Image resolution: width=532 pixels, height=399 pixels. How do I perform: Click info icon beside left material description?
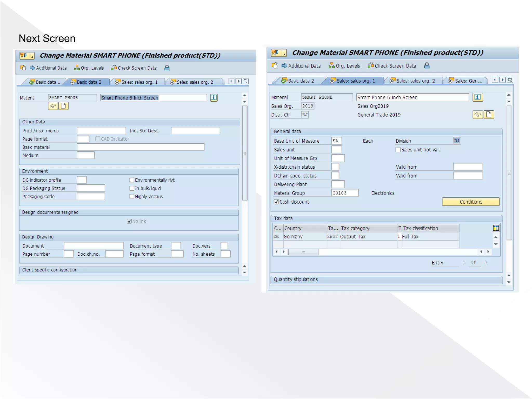(x=214, y=97)
